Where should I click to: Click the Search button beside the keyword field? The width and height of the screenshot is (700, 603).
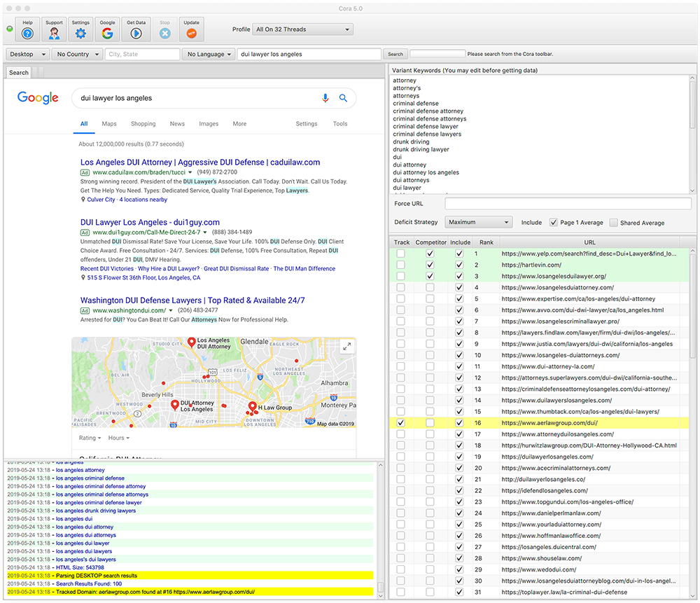pos(395,54)
